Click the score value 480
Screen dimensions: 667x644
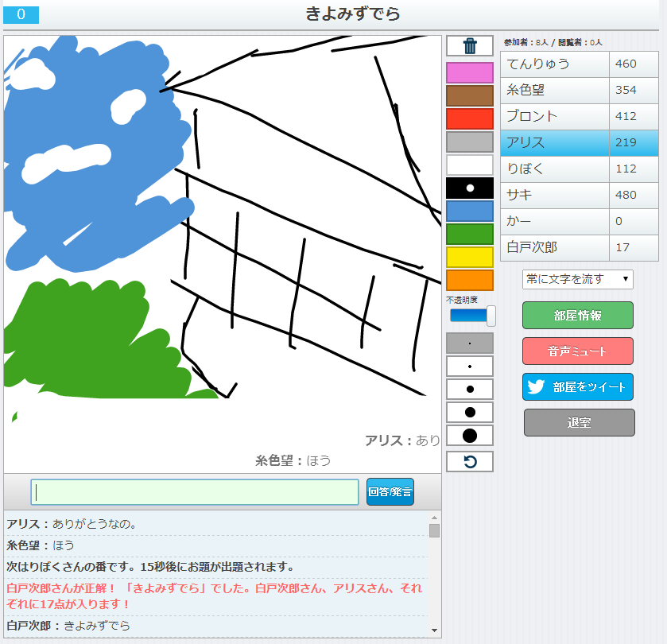click(626, 195)
